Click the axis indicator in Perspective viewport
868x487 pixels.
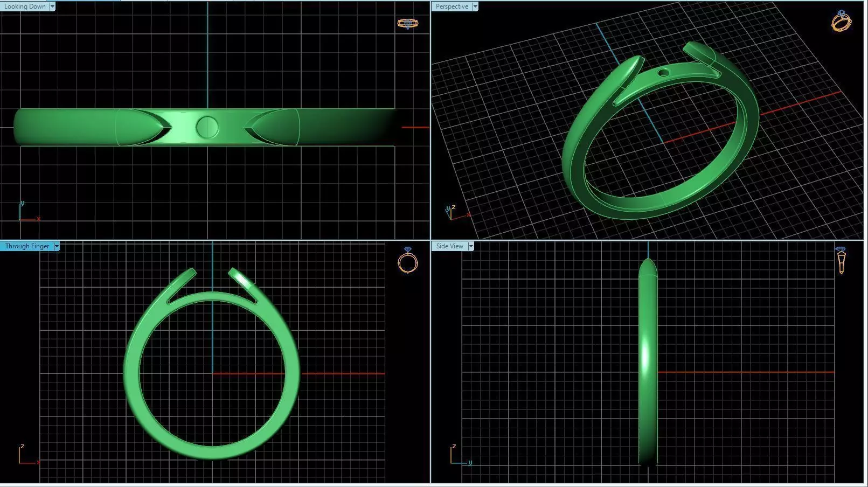(457, 212)
